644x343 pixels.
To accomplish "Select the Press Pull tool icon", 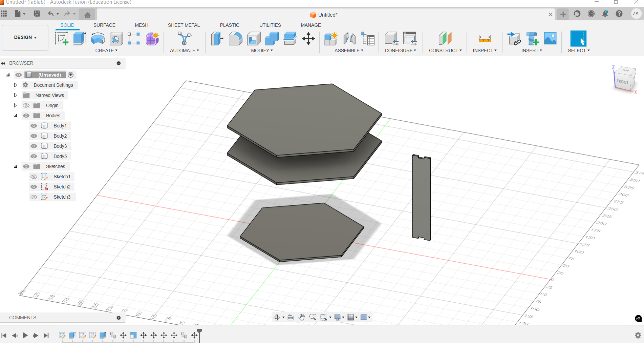I will (217, 39).
